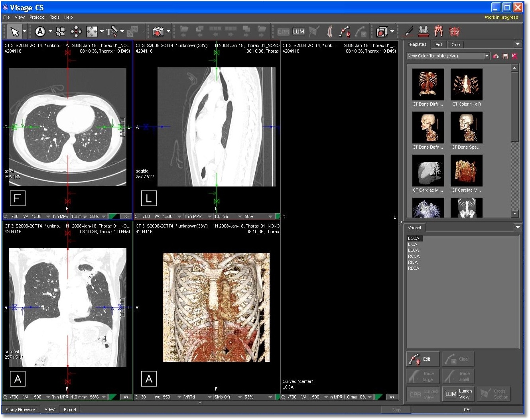The width and height of the screenshot is (530, 420).
Task: Delete the color template with red X icon
Action: pyautogui.click(x=514, y=56)
